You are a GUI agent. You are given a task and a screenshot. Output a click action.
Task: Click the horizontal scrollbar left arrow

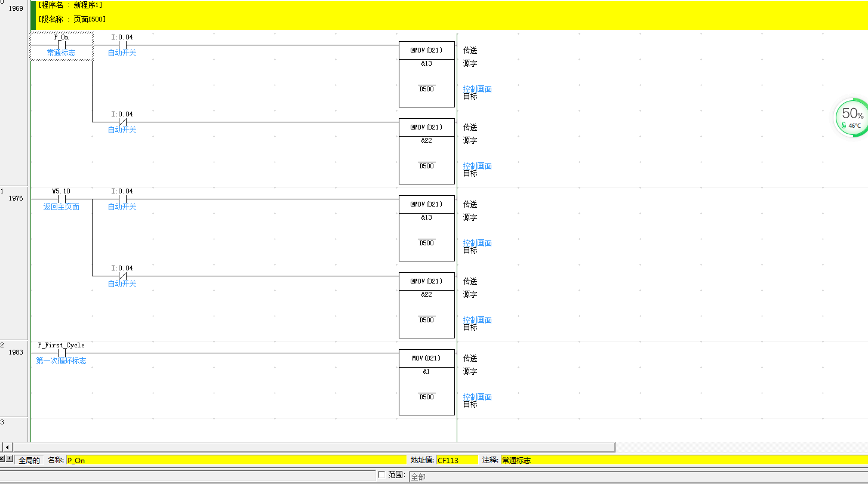pos(7,447)
